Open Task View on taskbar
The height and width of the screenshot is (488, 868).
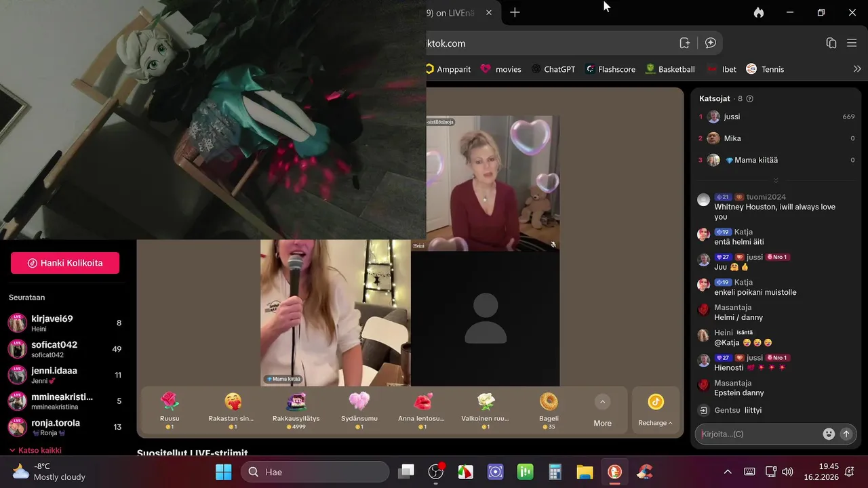point(406,472)
